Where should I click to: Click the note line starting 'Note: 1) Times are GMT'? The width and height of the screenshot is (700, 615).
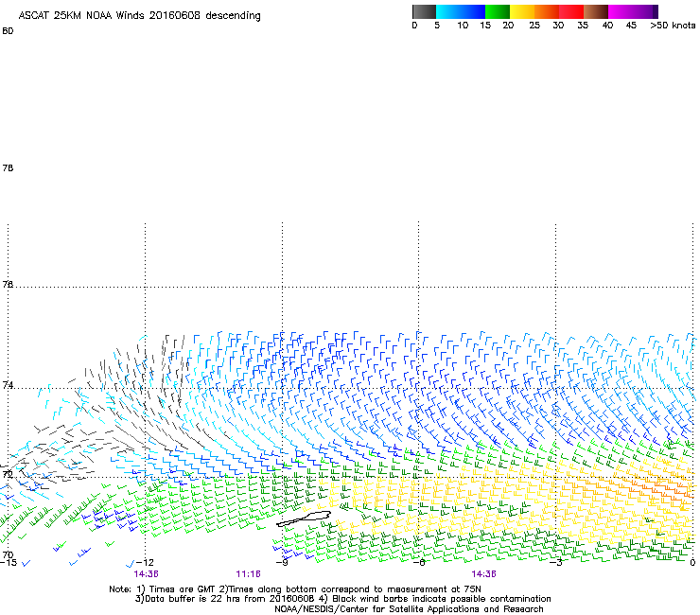coord(295,589)
